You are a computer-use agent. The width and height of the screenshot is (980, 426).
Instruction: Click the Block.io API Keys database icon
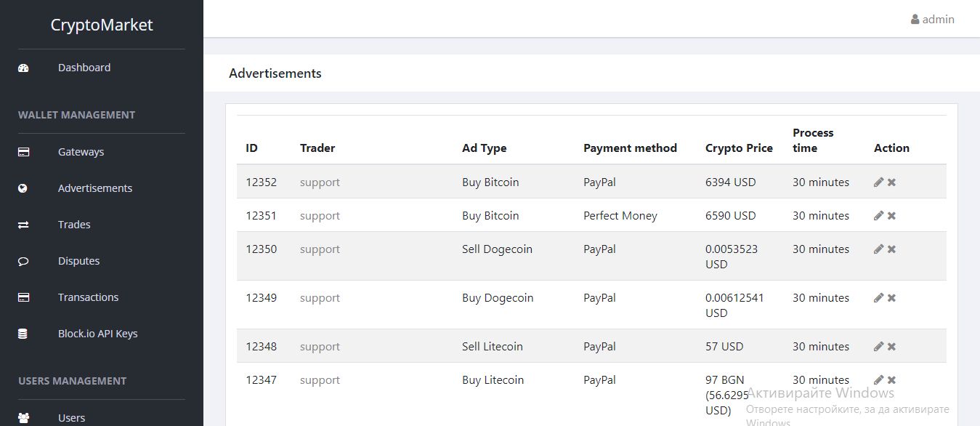coord(23,334)
